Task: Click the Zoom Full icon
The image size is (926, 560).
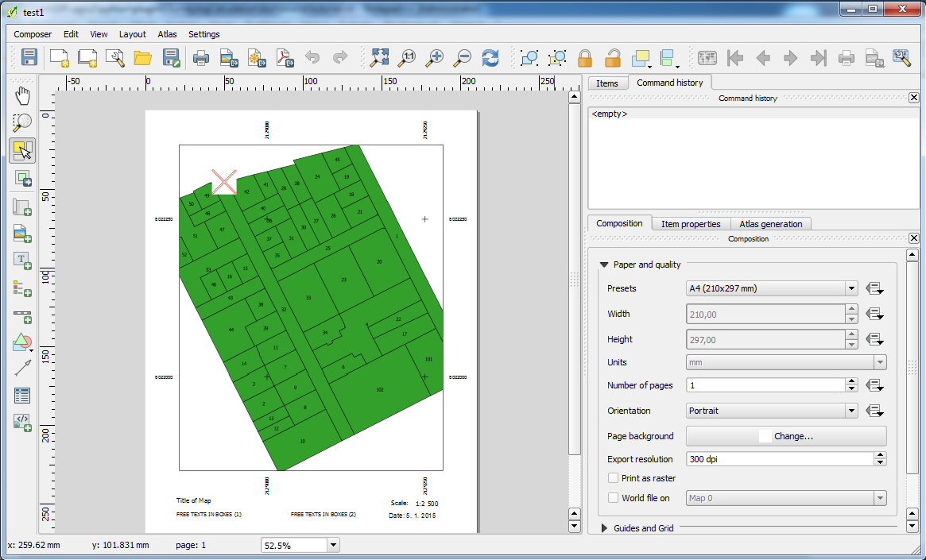Action: point(380,57)
